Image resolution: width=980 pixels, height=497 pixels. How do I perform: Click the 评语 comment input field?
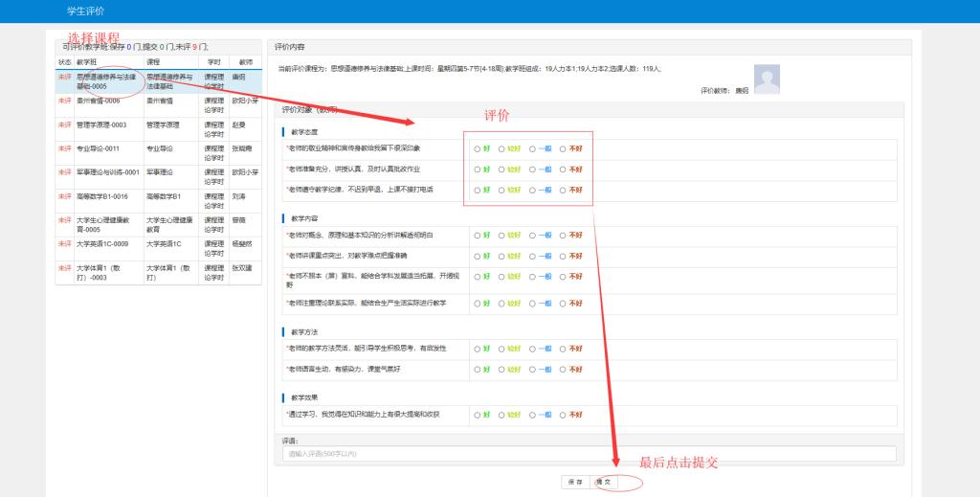click(x=589, y=453)
